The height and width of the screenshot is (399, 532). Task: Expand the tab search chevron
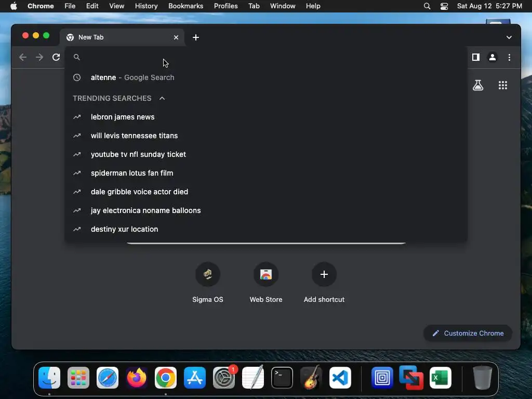(x=509, y=37)
